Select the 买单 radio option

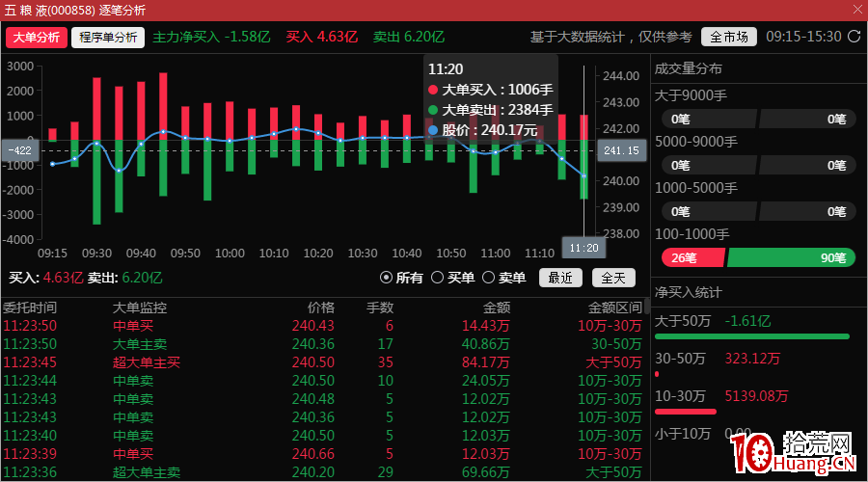[x=453, y=278]
